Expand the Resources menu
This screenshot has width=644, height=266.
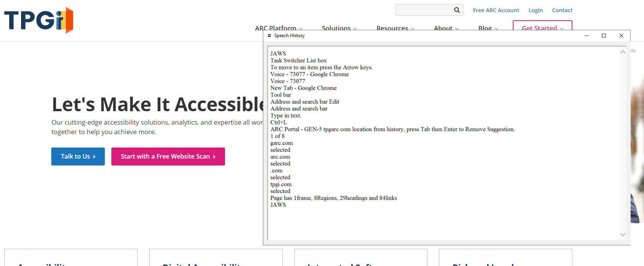(x=395, y=28)
